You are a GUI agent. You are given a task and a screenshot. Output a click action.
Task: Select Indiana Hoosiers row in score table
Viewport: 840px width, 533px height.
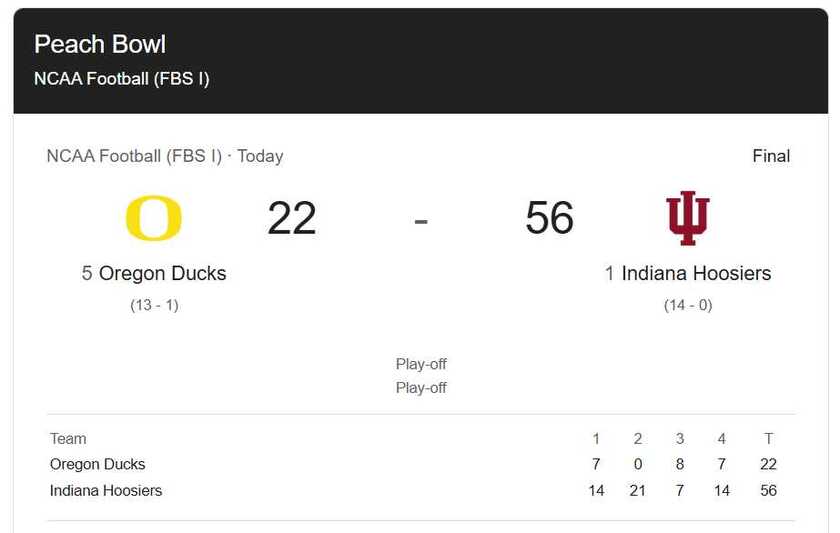click(106, 490)
